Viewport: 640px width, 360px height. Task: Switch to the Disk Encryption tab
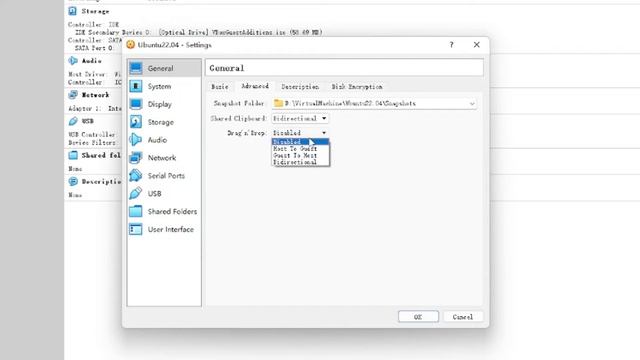pyautogui.click(x=357, y=87)
